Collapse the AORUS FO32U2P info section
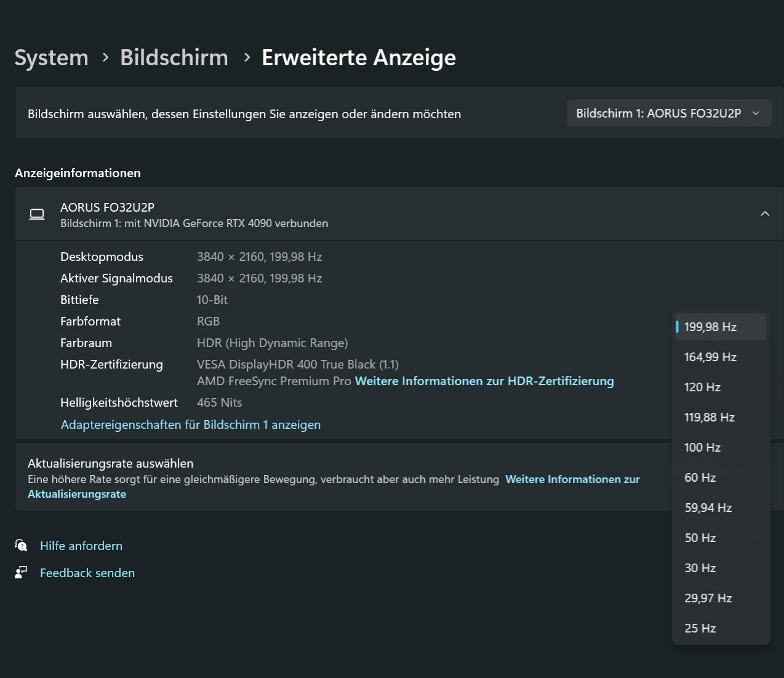Screen dimensions: 784x678 tap(765, 213)
